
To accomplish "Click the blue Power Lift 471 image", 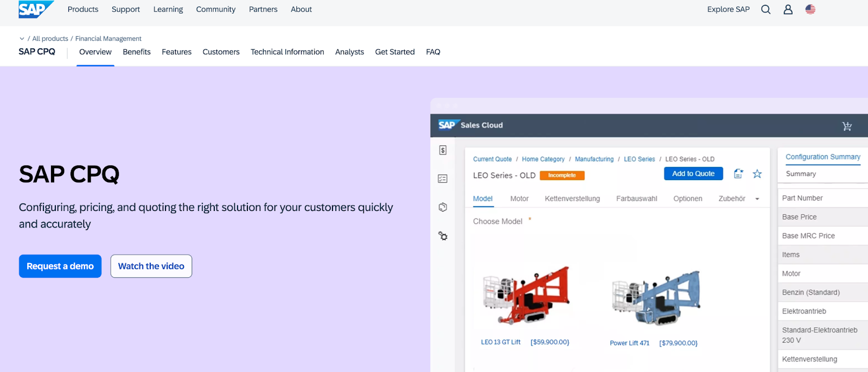I will click(x=656, y=298).
